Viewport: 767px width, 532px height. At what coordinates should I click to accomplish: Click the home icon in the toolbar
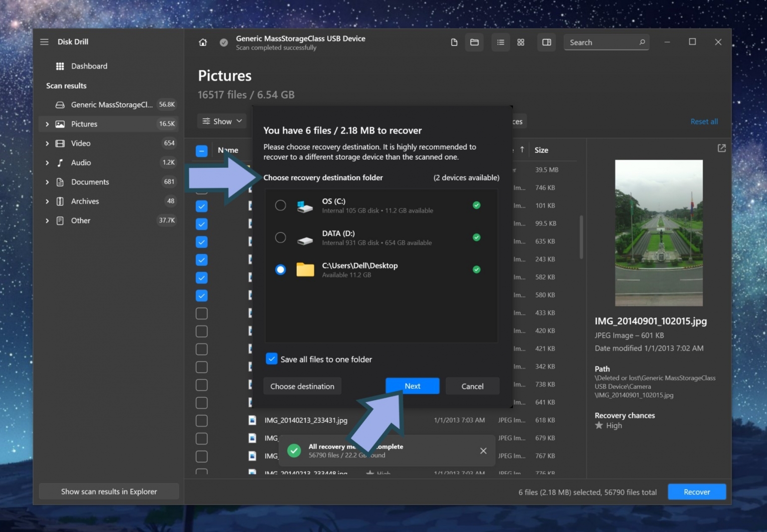coord(203,42)
